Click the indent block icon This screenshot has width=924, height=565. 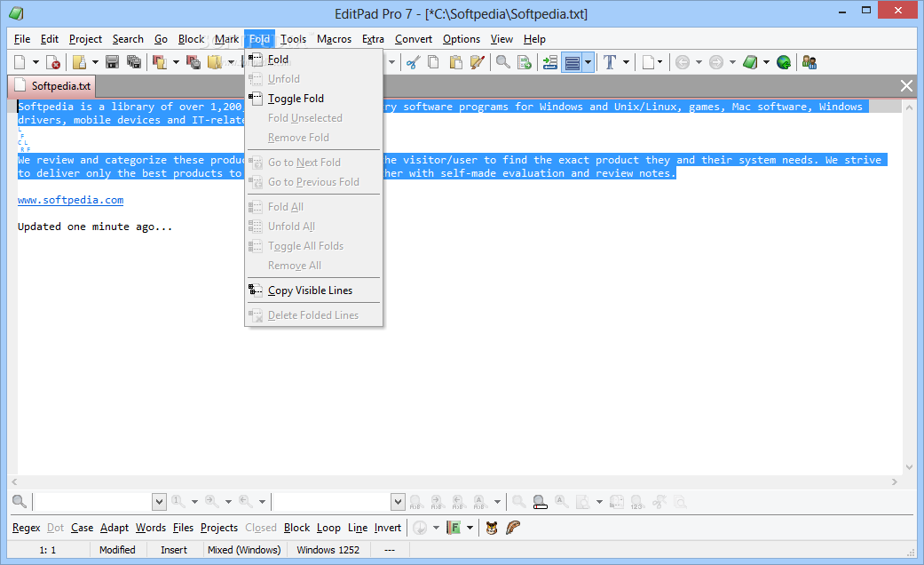pyautogui.click(x=549, y=62)
